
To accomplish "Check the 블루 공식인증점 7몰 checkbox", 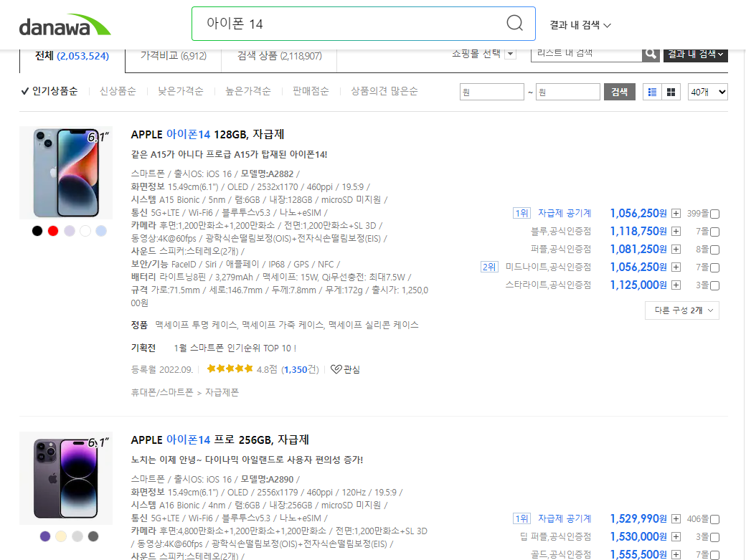I will [714, 232].
